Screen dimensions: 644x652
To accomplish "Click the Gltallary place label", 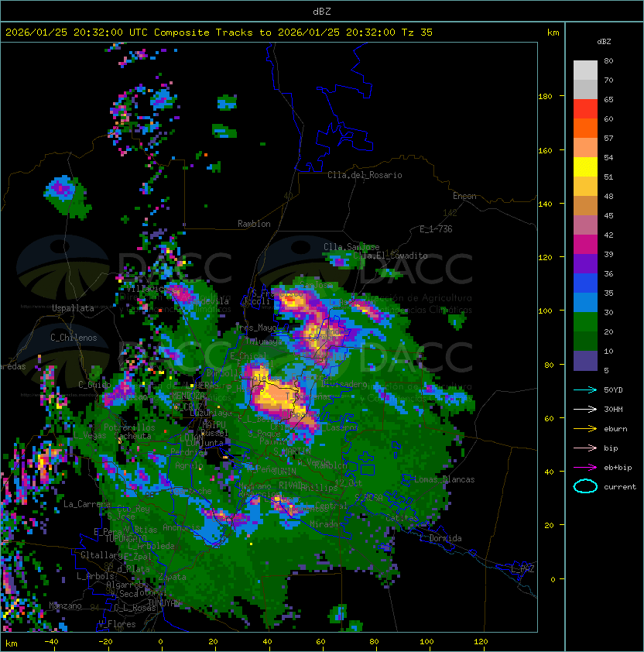I will point(101,555).
